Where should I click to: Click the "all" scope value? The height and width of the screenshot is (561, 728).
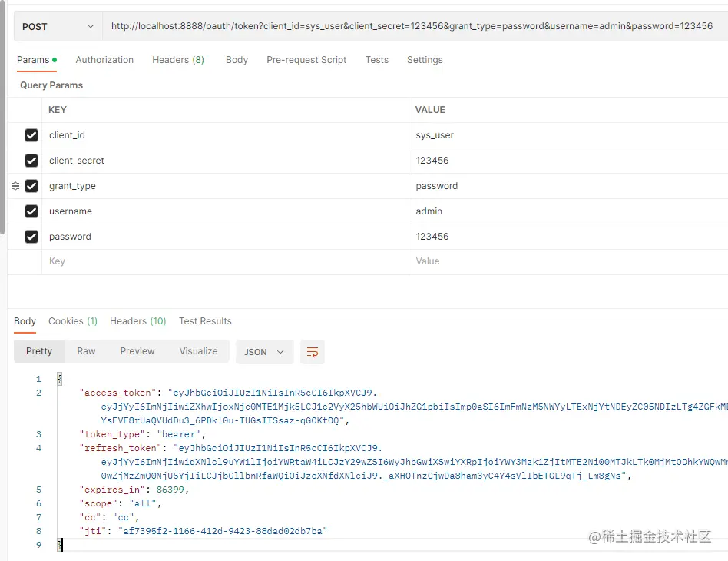(143, 503)
